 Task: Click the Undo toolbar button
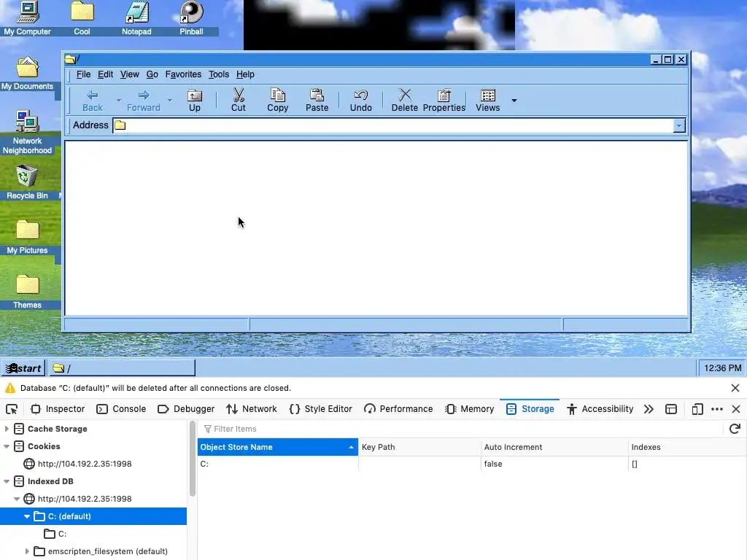pos(360,101)
